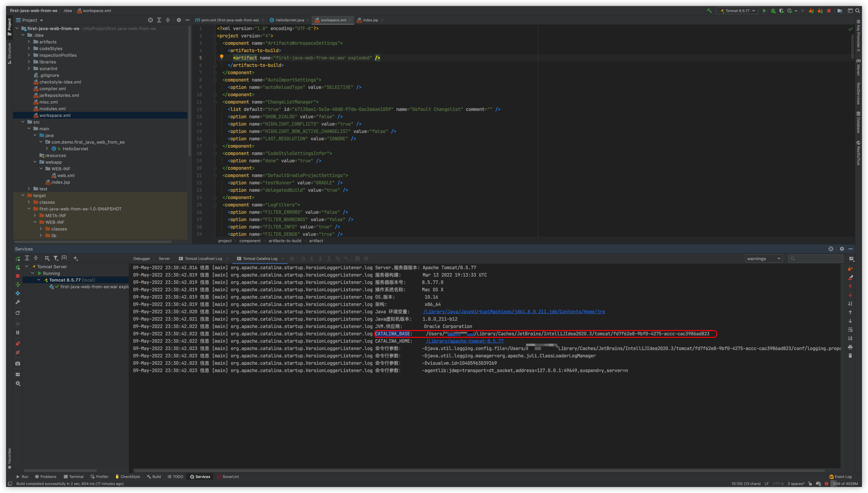Click the Filter icon in Services toolbar
Viewport: 868px width, 493px height.
click(56, 258)
